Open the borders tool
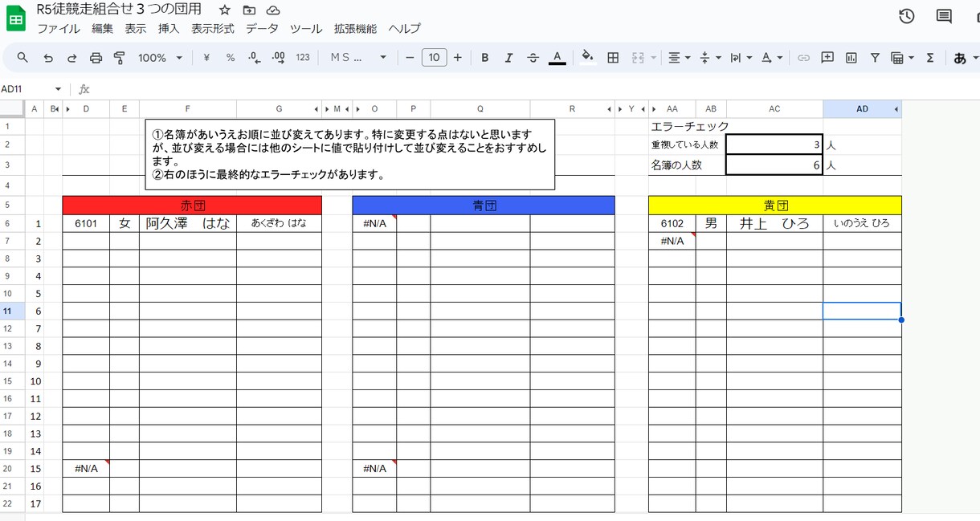Viewport: 980px width, 521px height. coord(613,58)
